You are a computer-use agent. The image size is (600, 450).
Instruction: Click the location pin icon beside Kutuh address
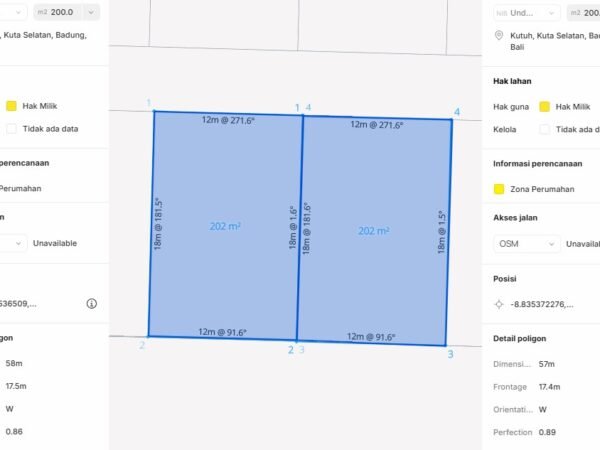click(499, 35)
